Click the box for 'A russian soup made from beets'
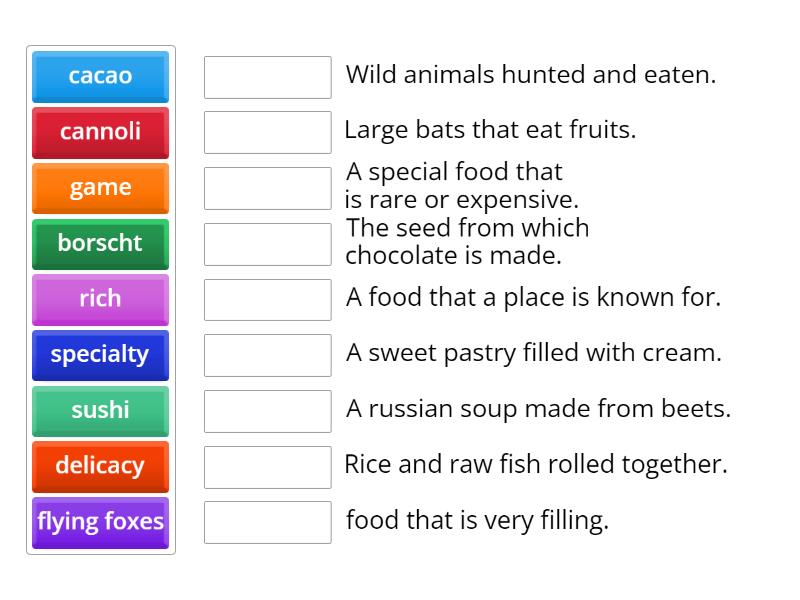Image resolution: width=800 pixels, height=600 pixels. click(x=267, y=410)
